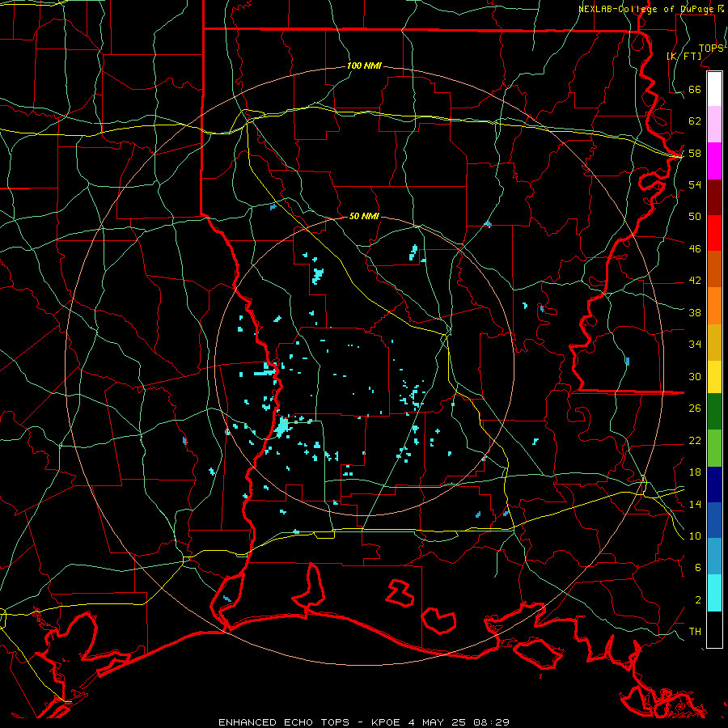Click legend value 46
This screenshot has height=728, width=728.
pos(695,248)
